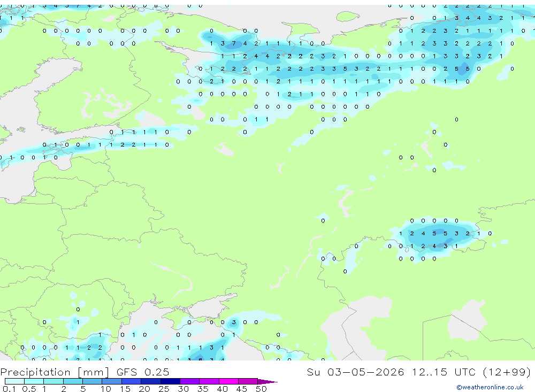Click the '0.1' legend scale label

click(9, 389)
